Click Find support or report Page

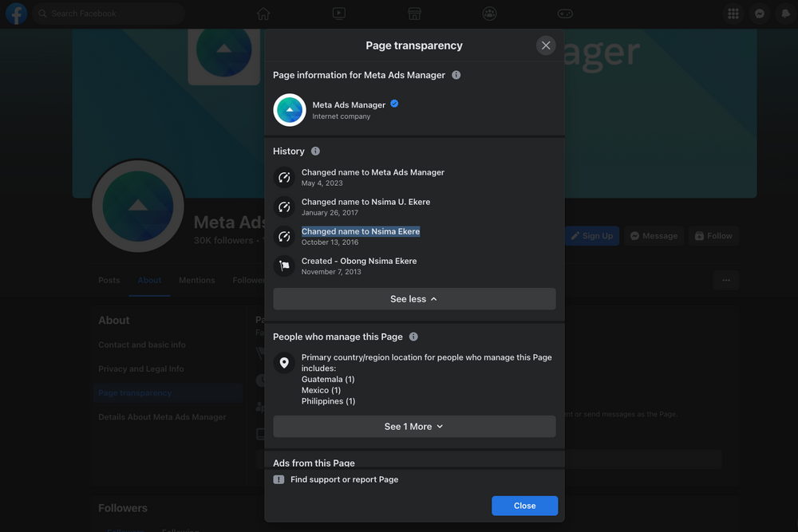(x=345, y=479)
